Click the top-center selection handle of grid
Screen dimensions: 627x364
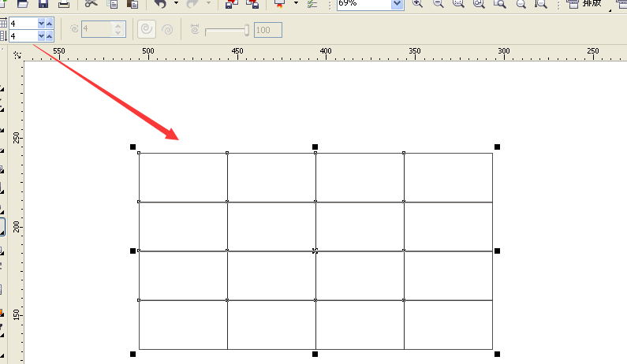coord(315,147)
